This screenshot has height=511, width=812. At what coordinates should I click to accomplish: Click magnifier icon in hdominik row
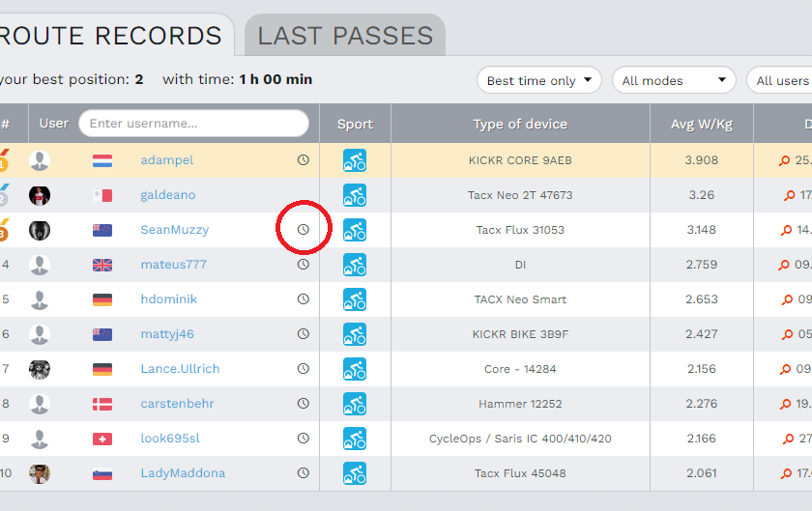787,299
